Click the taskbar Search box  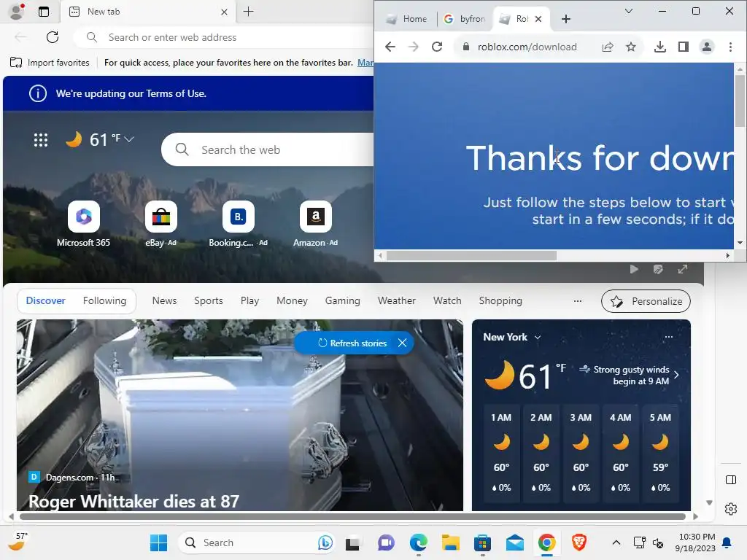pos(258,542)
